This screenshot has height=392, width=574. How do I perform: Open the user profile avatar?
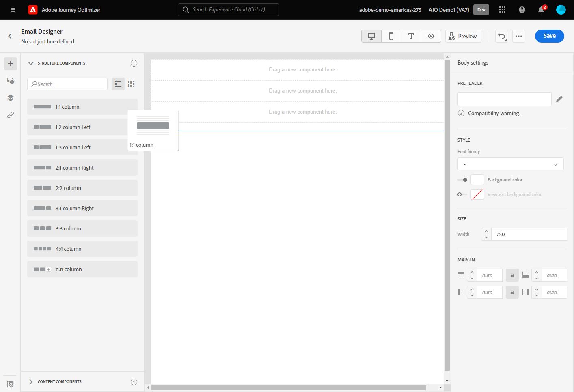click(x=561, y=10)
